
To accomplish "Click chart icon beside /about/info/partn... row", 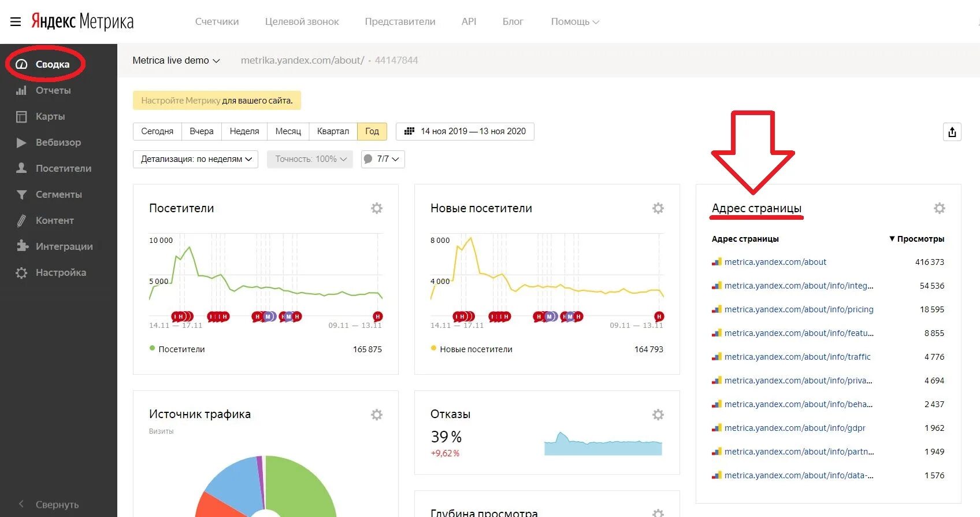I will [x=717, y=452].
